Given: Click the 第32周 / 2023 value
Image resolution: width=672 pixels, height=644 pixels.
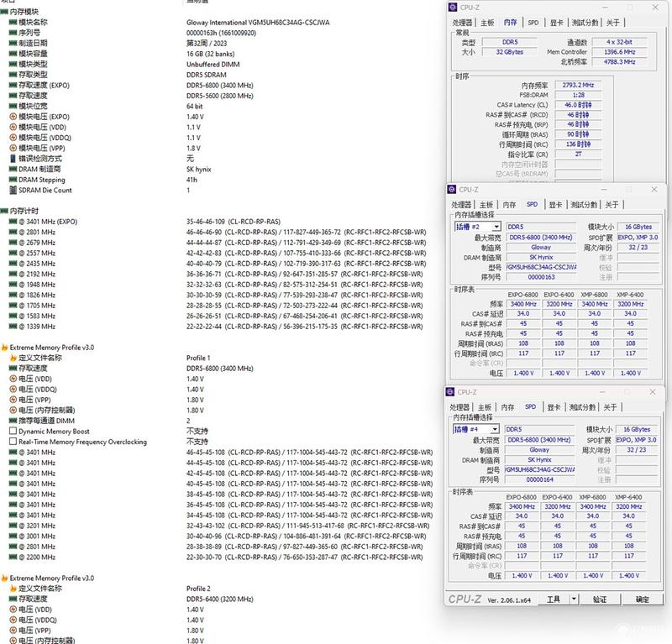Looking at the screenshot, I should pos(207,44).
